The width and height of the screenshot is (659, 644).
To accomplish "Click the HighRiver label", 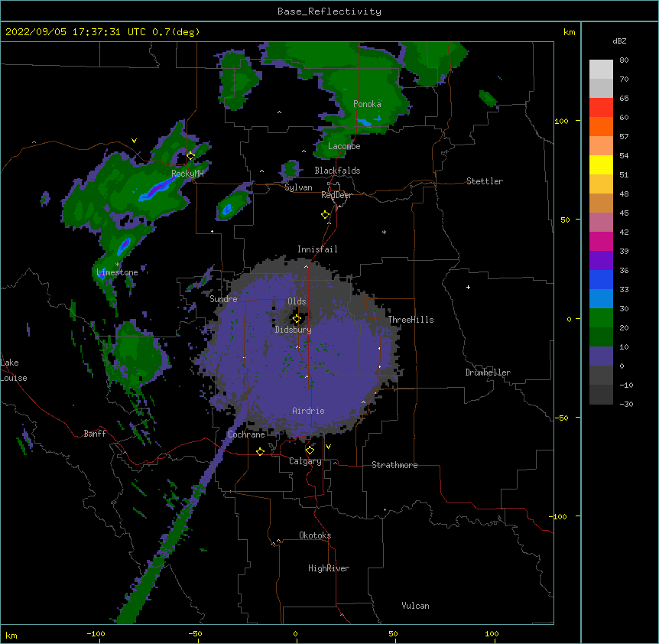I will pos(329,568).
